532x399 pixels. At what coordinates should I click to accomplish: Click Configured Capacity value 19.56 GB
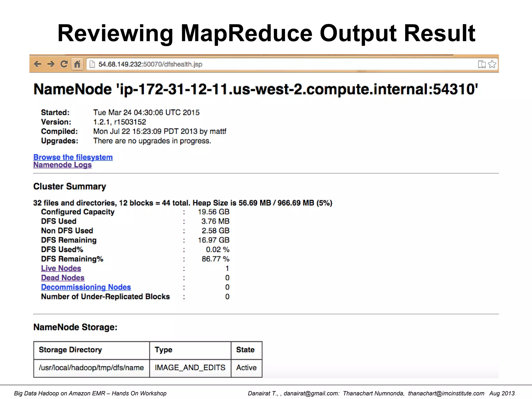point(214,212)
